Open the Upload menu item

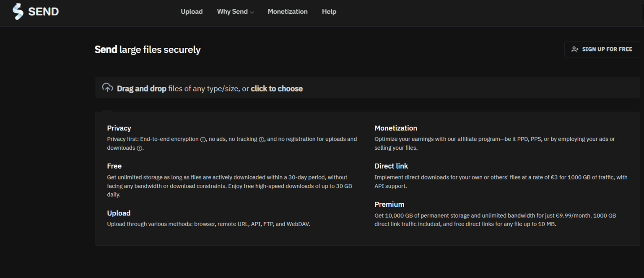192,12
